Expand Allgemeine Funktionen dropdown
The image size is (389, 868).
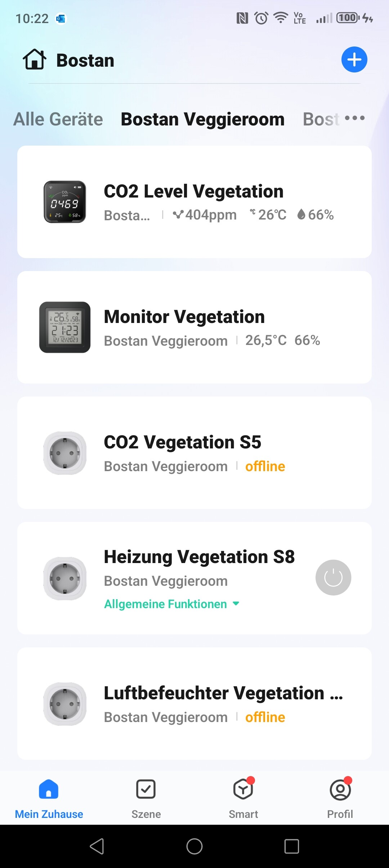point(171,604)
